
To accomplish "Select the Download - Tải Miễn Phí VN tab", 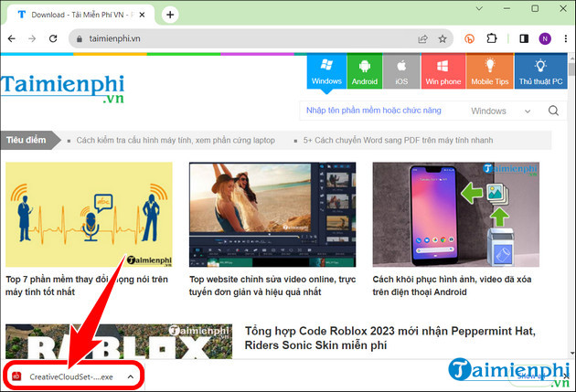I will click(x=81, y=15).
